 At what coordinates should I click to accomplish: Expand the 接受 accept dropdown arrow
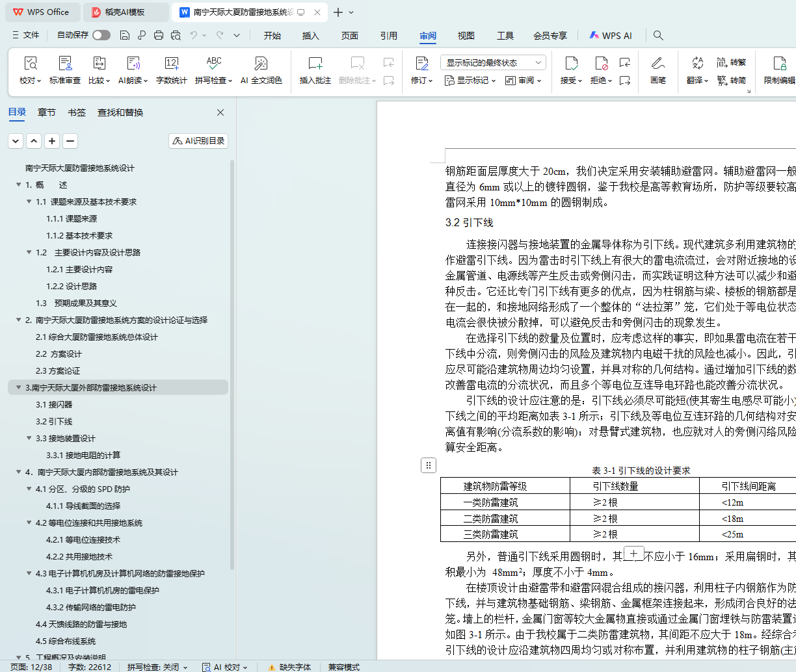point(579,81)
